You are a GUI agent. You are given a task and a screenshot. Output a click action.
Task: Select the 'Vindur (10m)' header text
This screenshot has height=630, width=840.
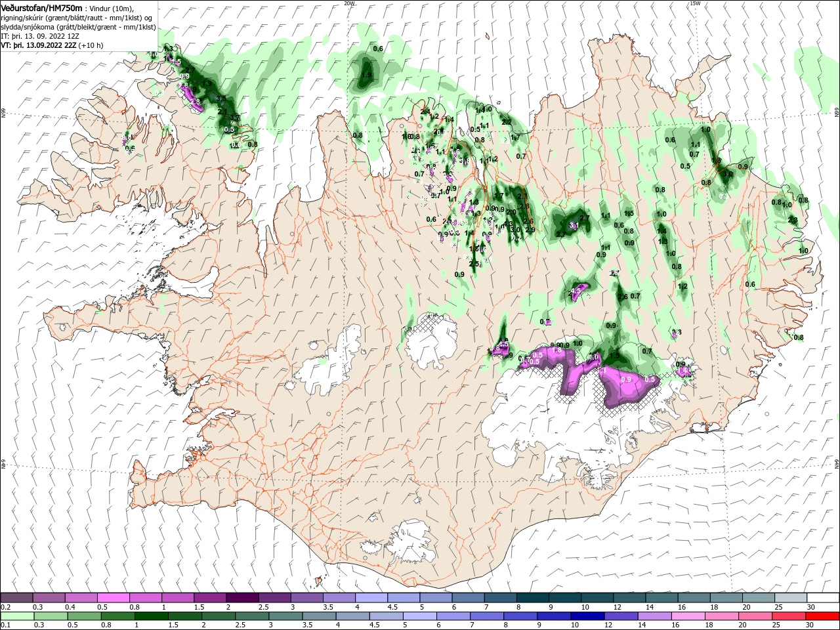111,8
